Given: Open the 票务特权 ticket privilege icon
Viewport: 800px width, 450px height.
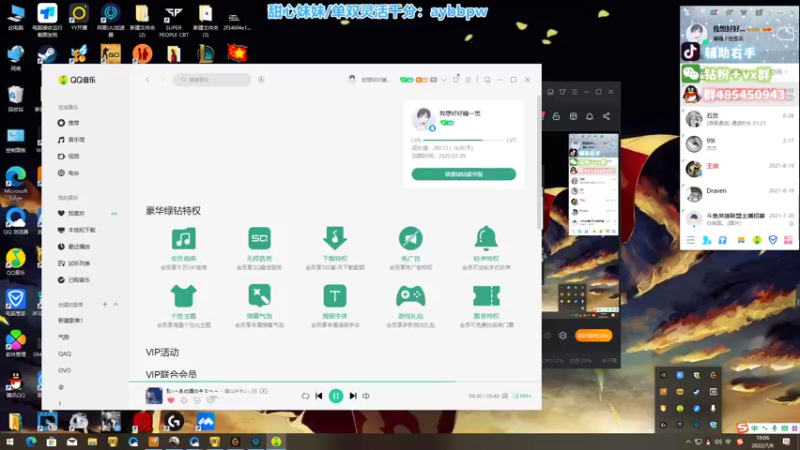Looking at the screenshot, I should coord(486,296).
